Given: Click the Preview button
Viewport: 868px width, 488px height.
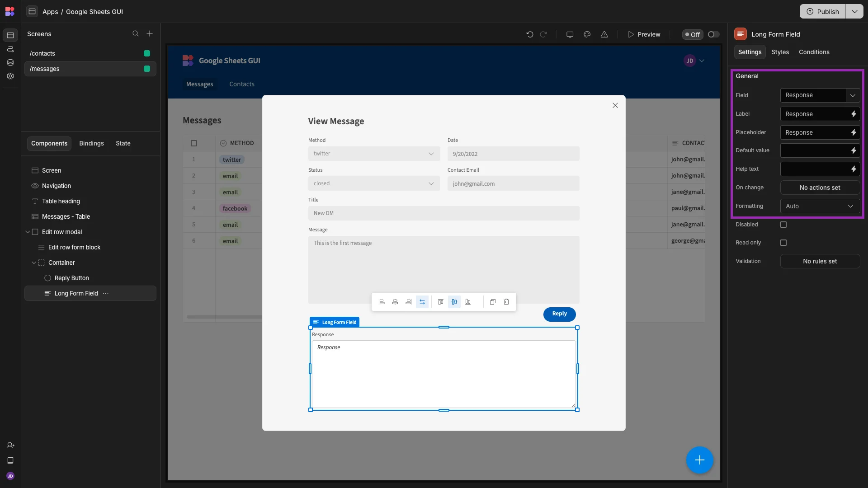Looking at the screenshot, I should (644, 34).
